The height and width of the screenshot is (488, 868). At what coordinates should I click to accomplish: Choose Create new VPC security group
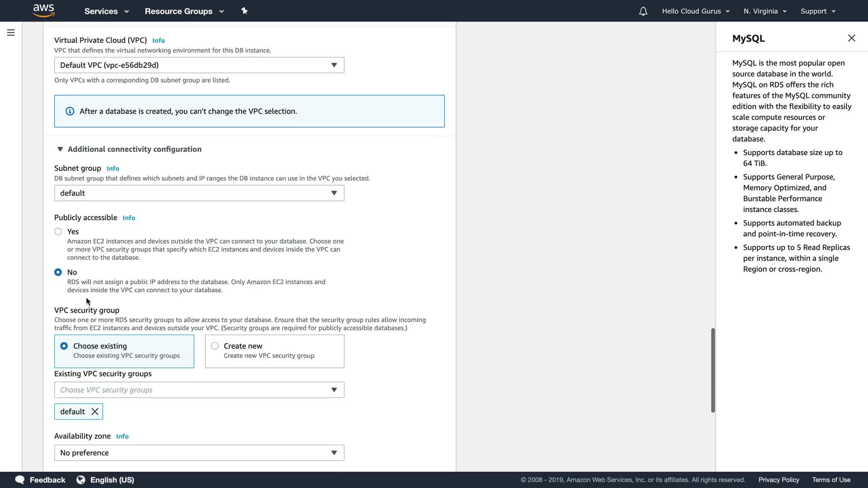(x=215, y=346)
